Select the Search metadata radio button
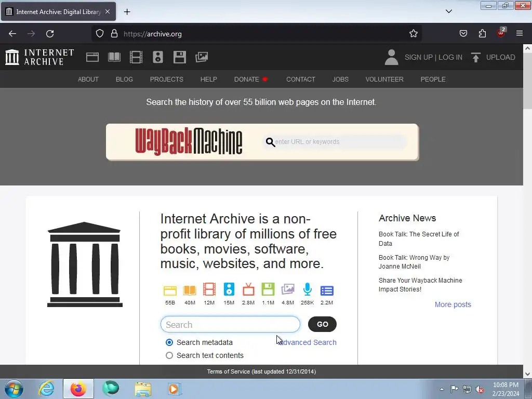 coord(169,342)
